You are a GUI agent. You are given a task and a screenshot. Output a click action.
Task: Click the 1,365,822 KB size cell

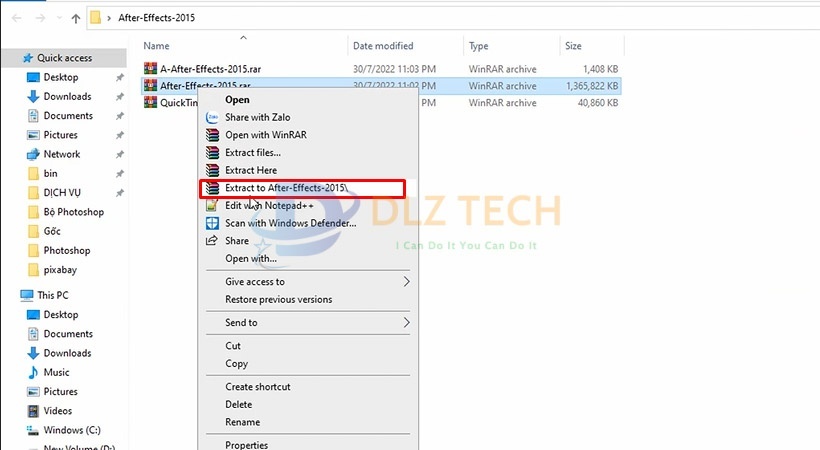592,86
